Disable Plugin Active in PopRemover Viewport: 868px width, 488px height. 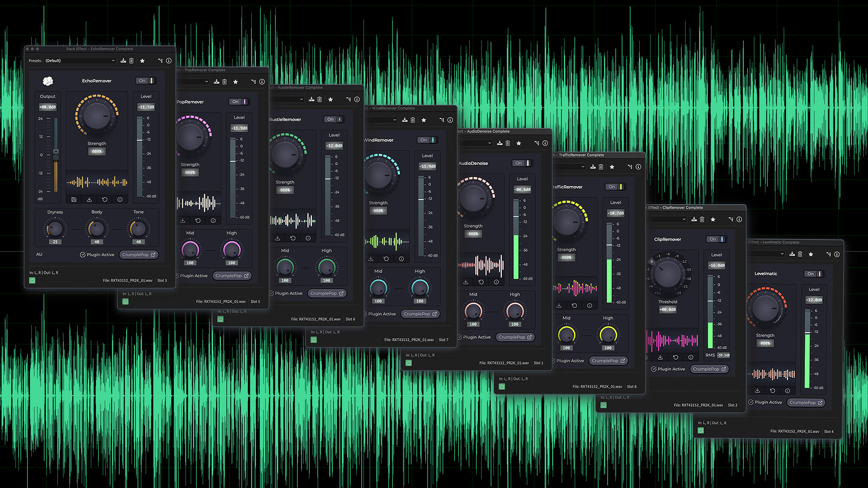tap(193, 276)
